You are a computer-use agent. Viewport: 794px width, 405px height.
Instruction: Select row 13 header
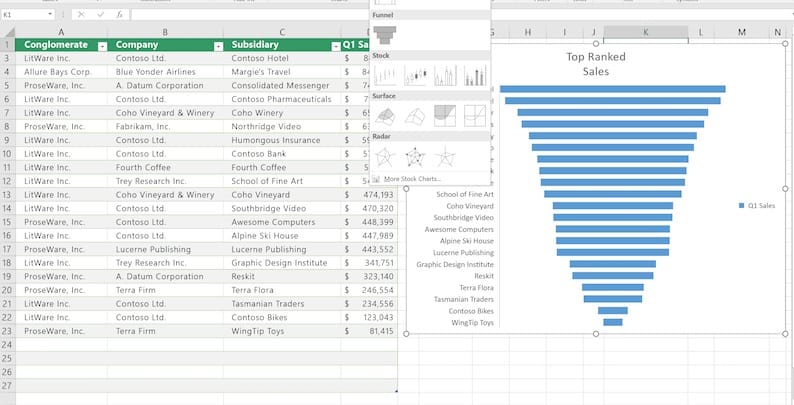click(7, 194)
